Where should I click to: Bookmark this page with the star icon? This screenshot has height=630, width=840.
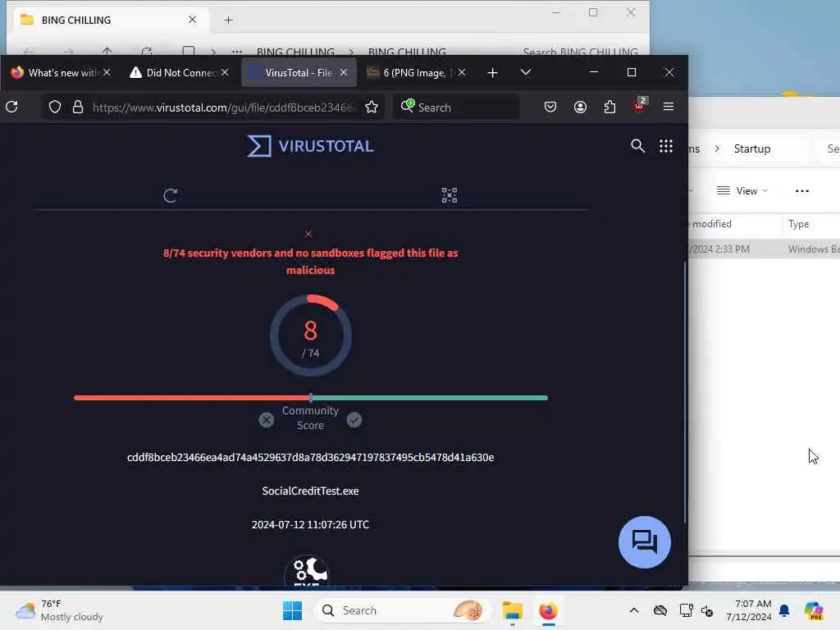click(x=372, y=107)
